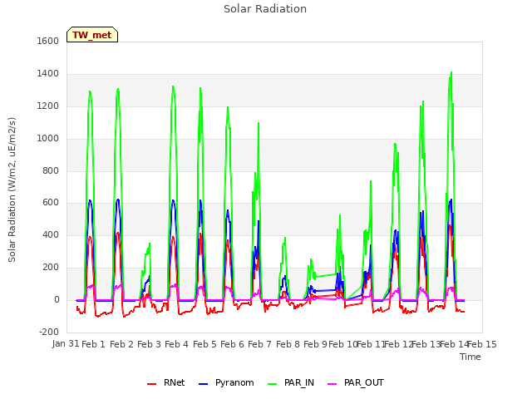Click the TW_met annotation label

[x=92, y=35]
